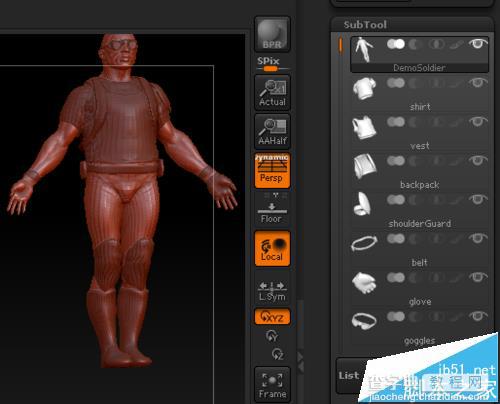Hide the glove subtool via eye icon
Screen dimensions: 500x404
click(x=478, y=277)
